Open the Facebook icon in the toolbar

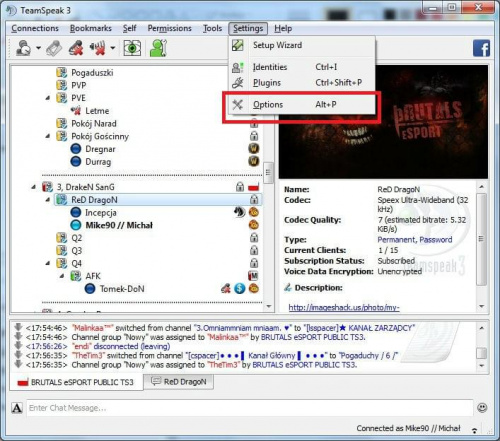(x=481, y=48)
